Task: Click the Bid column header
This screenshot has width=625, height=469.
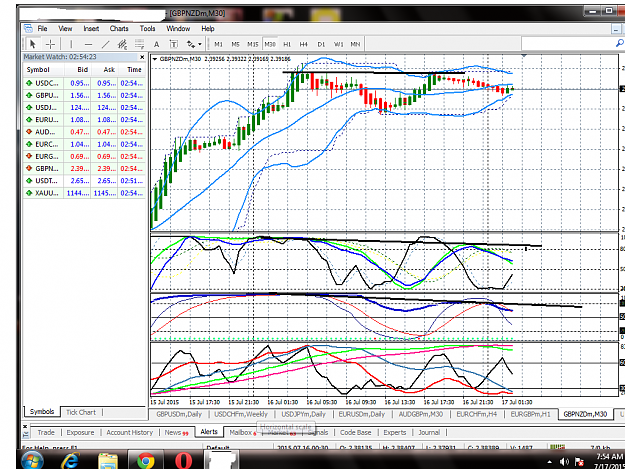Action: pos(77,70)
